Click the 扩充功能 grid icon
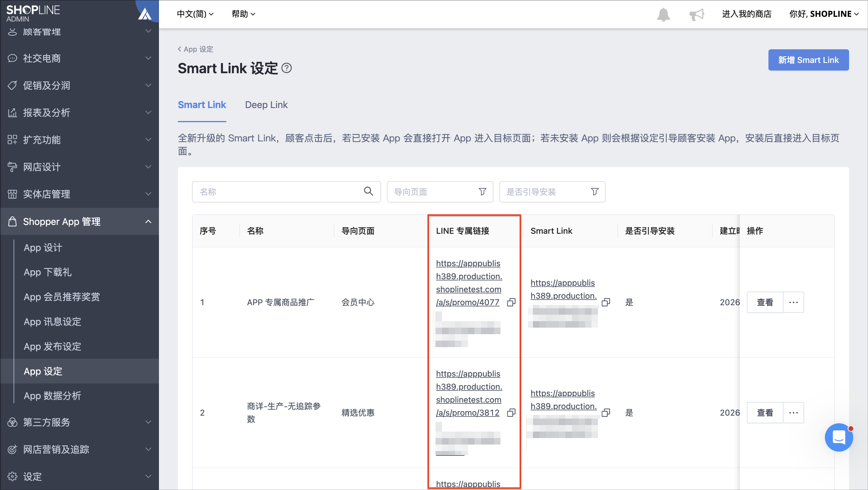The height and width of the screenshot is (490, 868). tap(12, 139)
